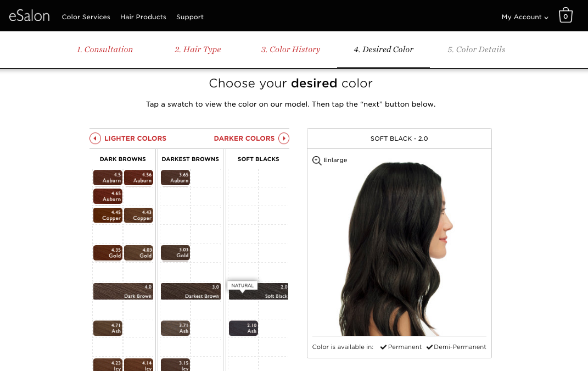This screenshot has height=371, width=588.
Task: Select the 4.5 Auburn swatch
Action: [x=108, y=178]
